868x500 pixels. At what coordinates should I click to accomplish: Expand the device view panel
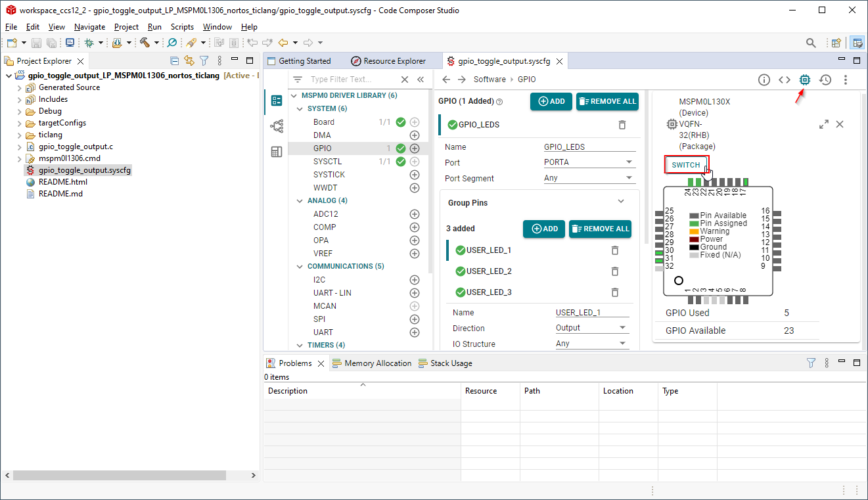coord(823,124)
